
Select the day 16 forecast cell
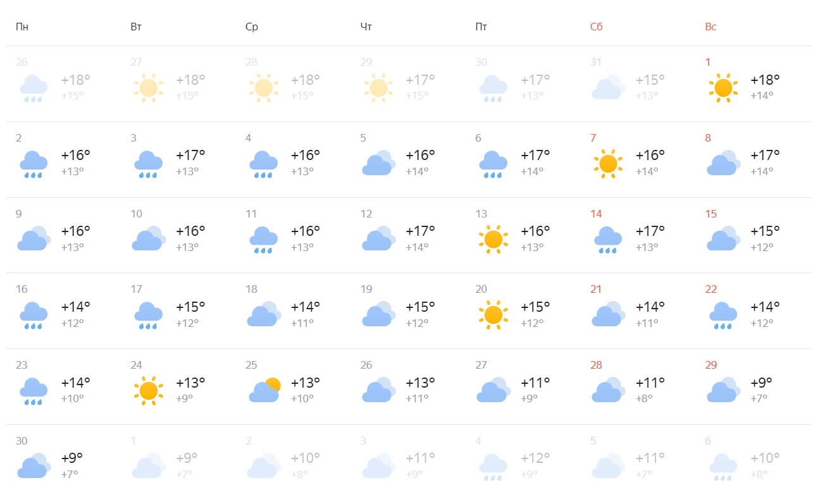tap(63, 311)
